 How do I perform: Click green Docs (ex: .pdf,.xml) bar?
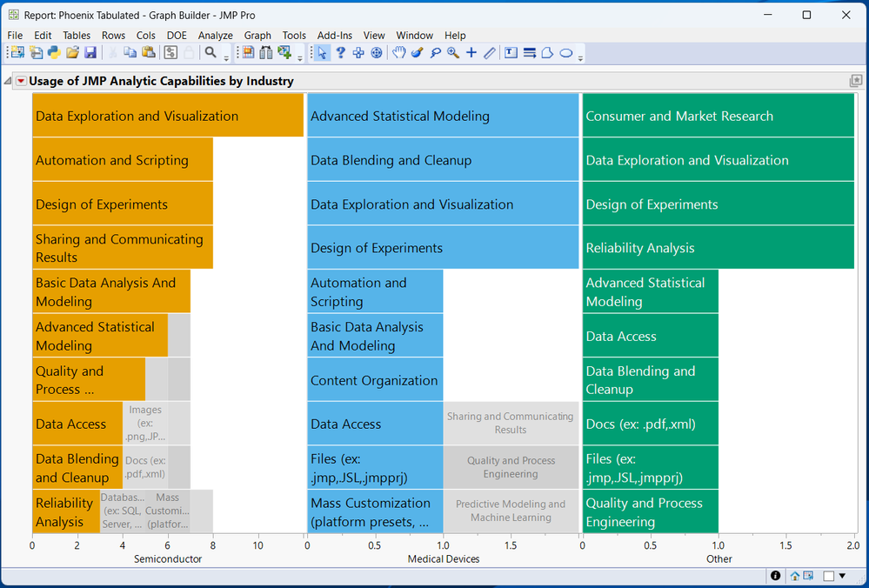tap(651, 424)
